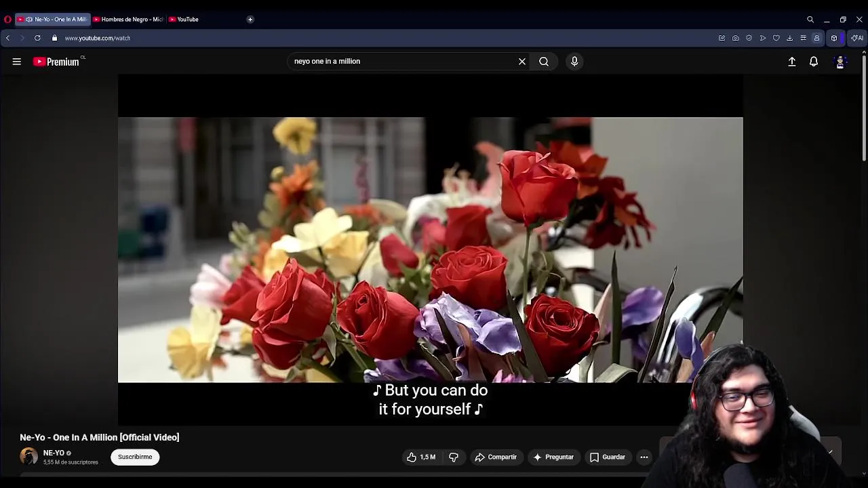Viewport: 868px width, 488px height.
Task: Switch to the Ne-Yo - One In A Million tab
Action: (x=53, y=20)
